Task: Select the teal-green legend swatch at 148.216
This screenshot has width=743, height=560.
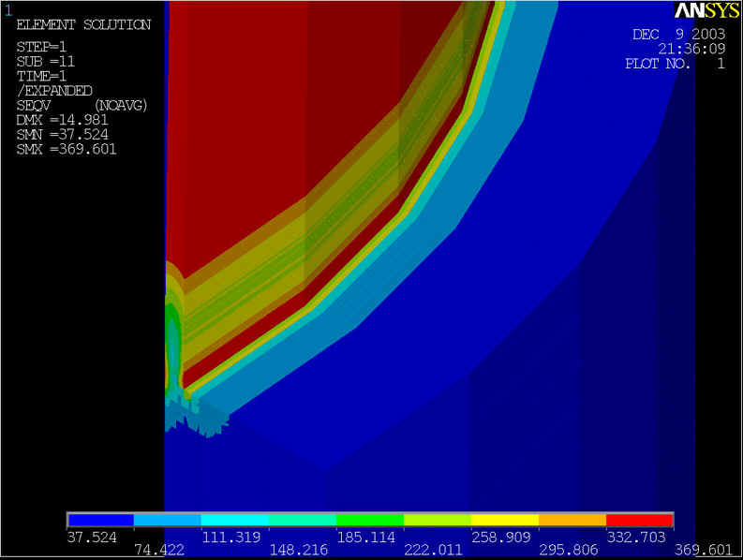Action: (x=303, y=520)
